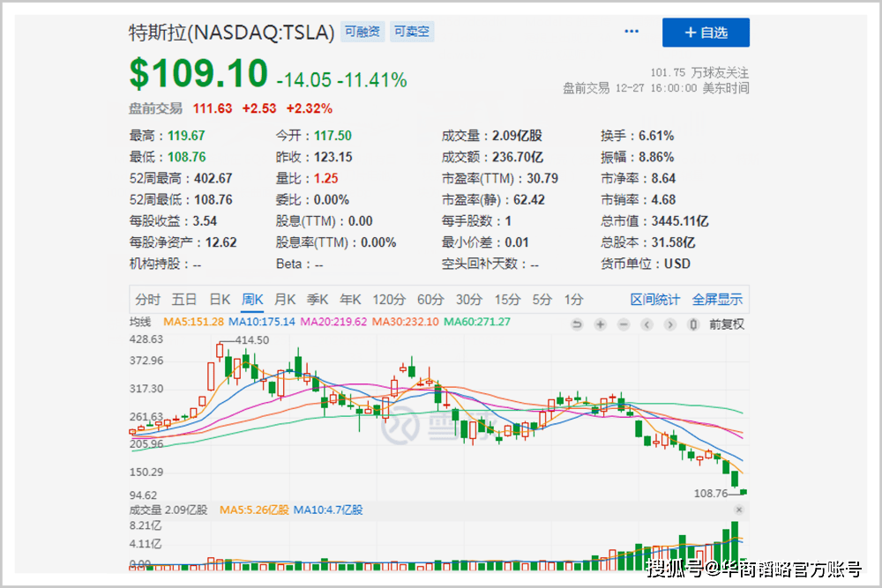Click the 成交额 value 236.70亿
The image size is (882, 588).
(518, 157)
